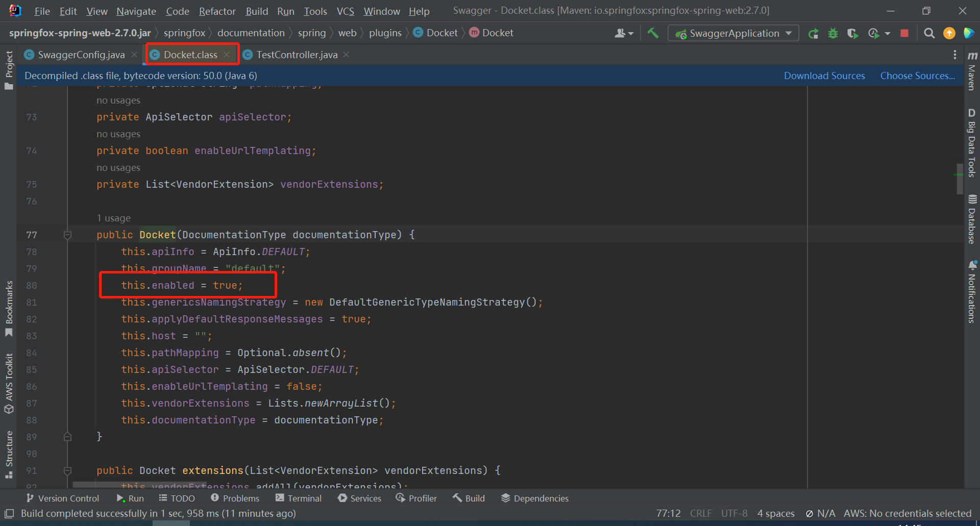Click the Docket class breadcrumb
980x526 pixels.
[x=436, y=33]
